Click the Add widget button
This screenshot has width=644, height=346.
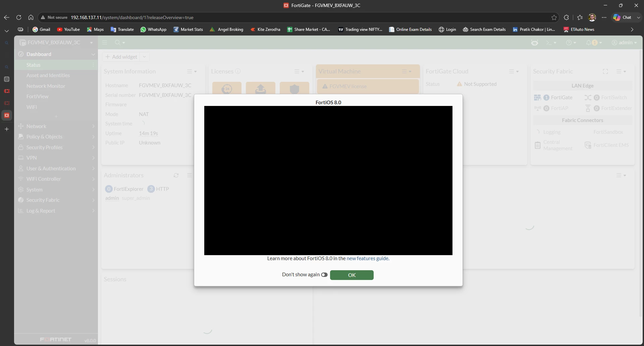121,57
